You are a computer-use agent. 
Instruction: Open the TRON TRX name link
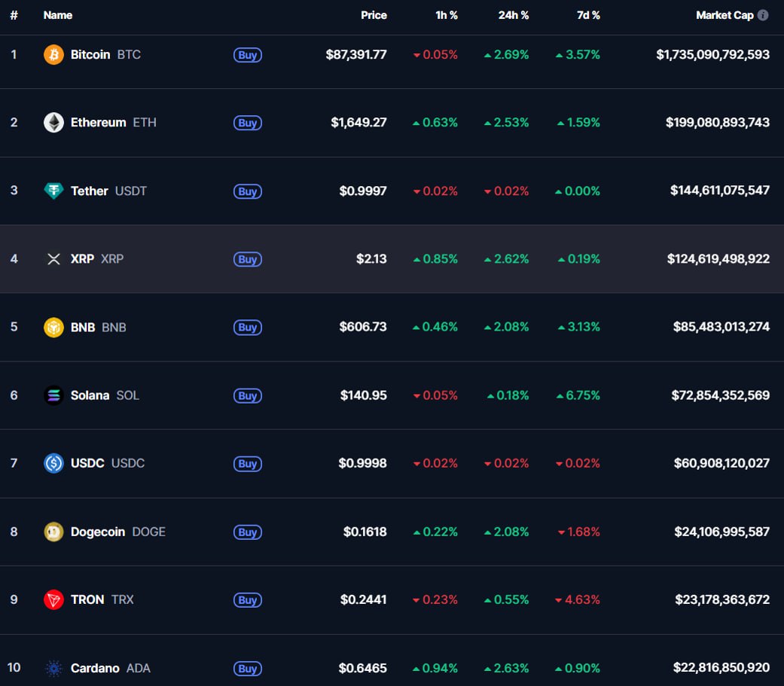[x=102, y=600]
